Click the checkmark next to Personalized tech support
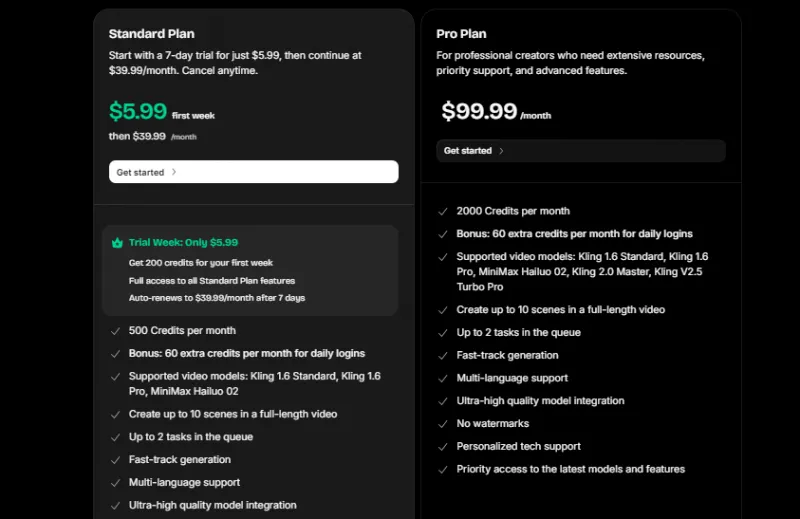This screenshot has height=519, width=800. (442, 447)
